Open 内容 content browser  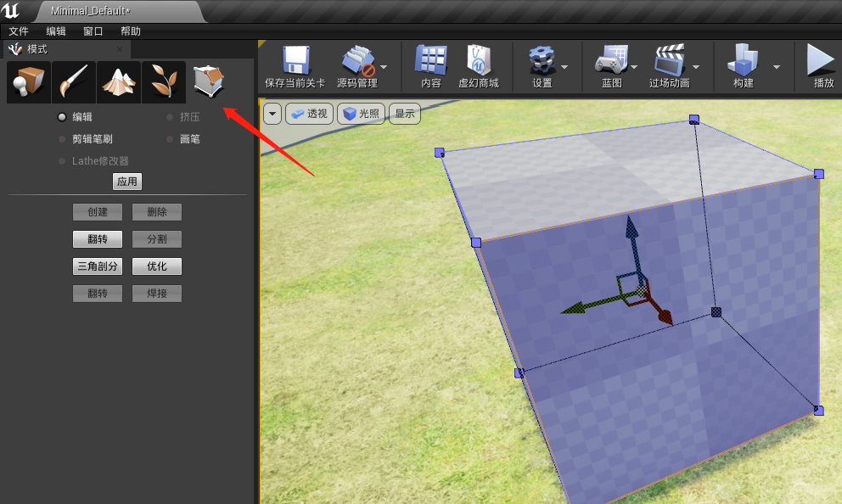[430, 67]
